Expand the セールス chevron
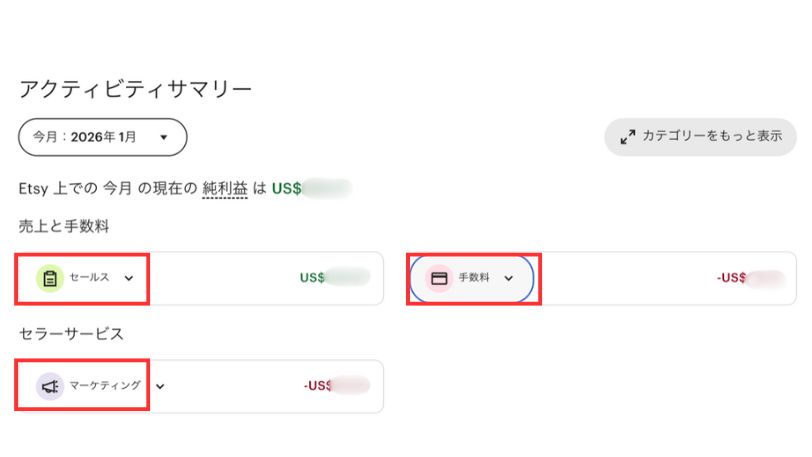 point(129,278)
